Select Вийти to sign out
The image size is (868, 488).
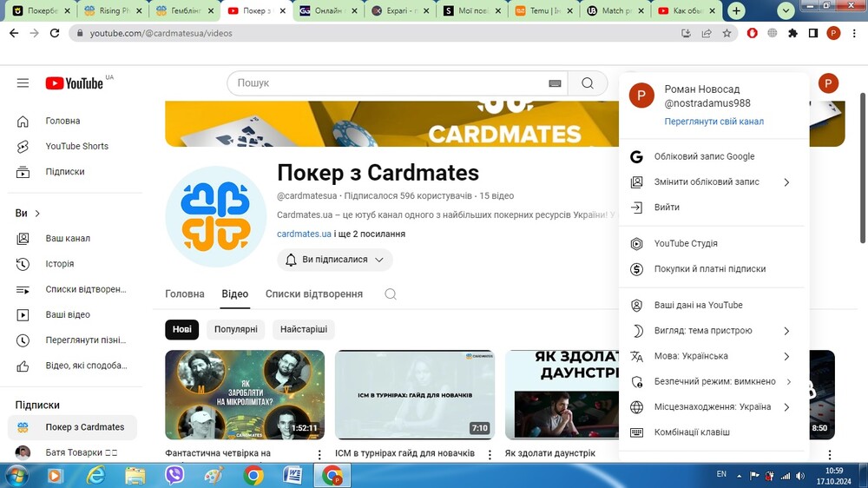(x=713, y=208)
